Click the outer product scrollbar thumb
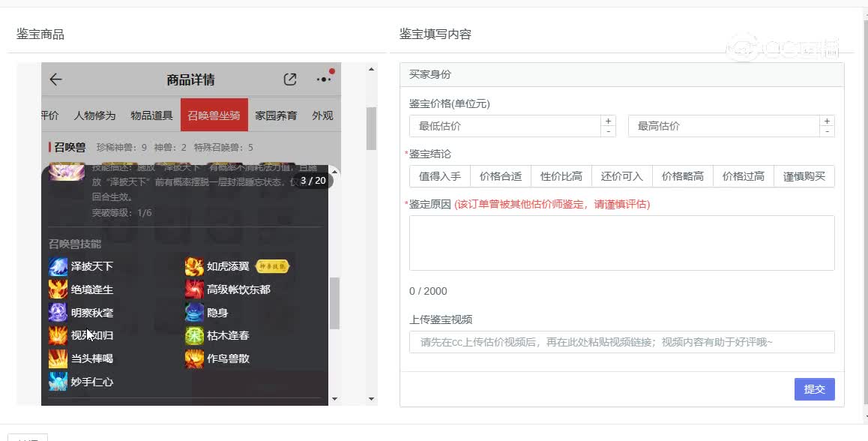Image resolution: width=868 pixels, height=441 pixels. [x=371, y=128]
